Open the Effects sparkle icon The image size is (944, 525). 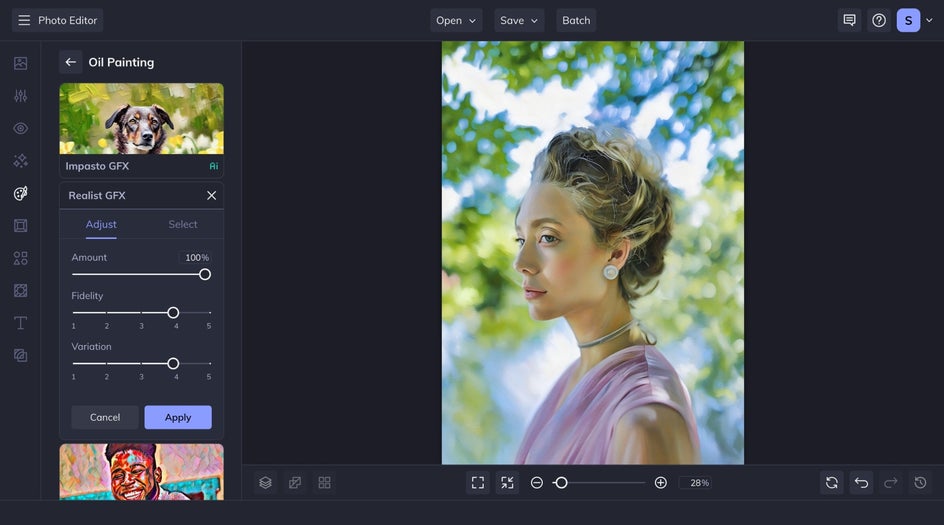tap(20, 161)
